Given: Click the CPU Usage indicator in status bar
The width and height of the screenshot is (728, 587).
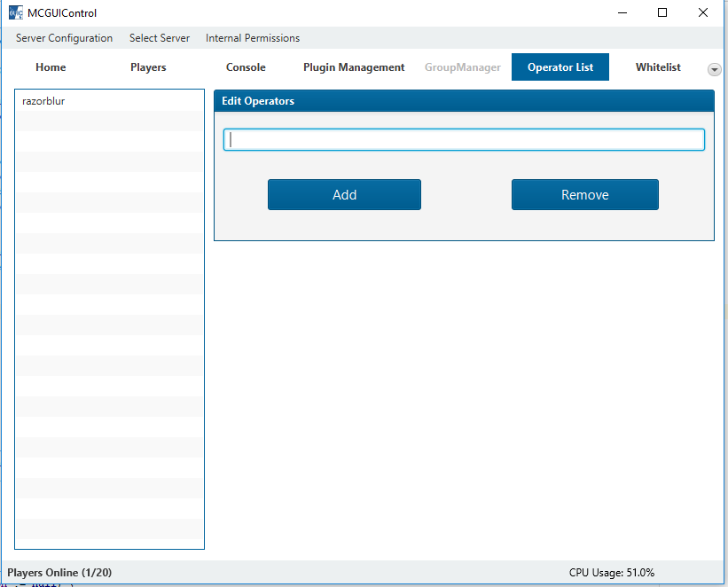Looking at the screenshot, I should pos(612,573).
